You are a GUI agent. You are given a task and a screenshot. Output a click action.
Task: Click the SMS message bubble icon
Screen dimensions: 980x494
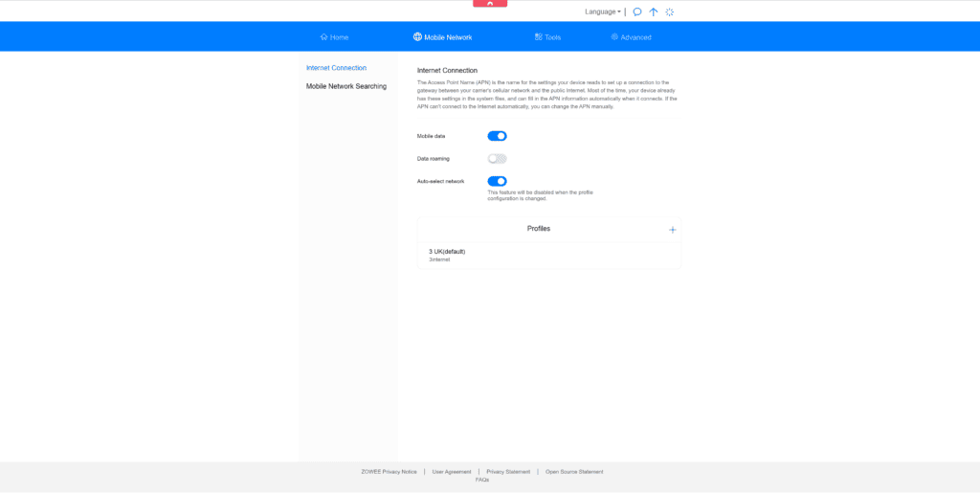click(x=637, y=12)
